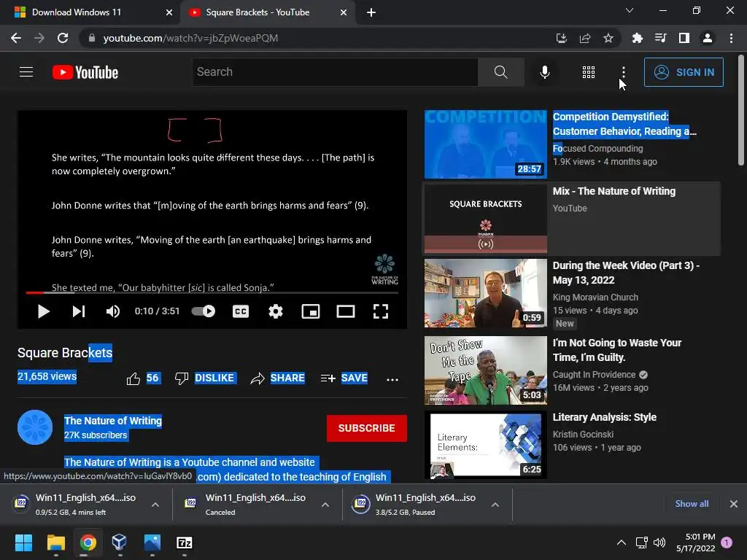This screenshot has width=747, height=560.
Task: Go to YouTube home via logo
Action: pyautogui.click(x=85, y=72)
